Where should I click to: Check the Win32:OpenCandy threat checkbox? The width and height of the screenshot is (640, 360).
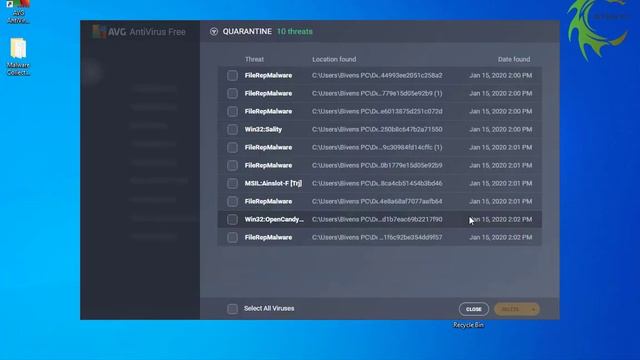[232, 219]
